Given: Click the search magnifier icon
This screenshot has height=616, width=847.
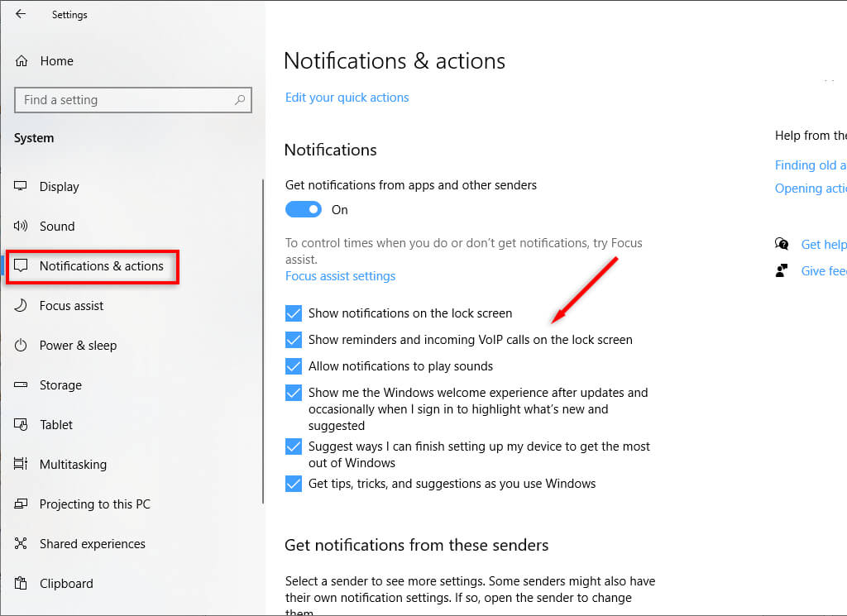Looking at the screenshot, I should click(x=240, y=100).
